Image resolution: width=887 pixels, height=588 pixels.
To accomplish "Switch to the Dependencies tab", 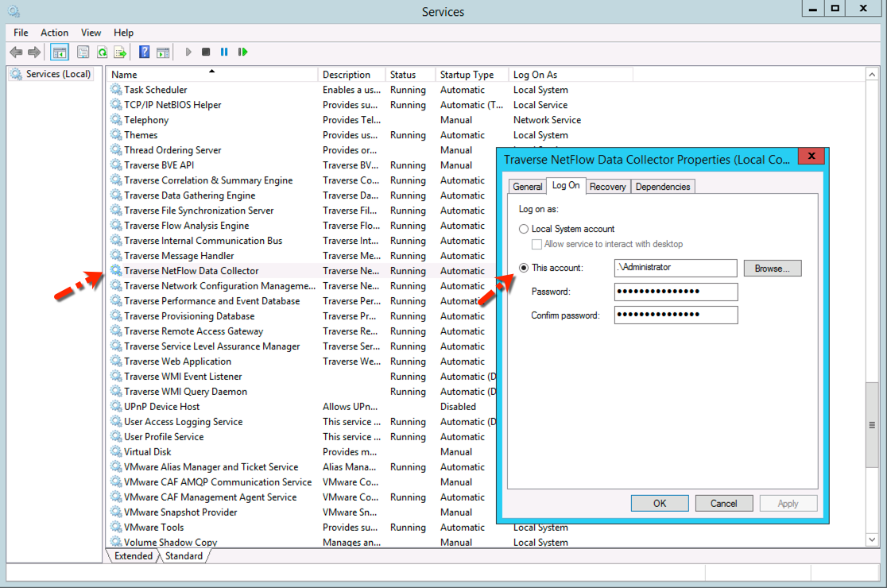I will (662, 187).
